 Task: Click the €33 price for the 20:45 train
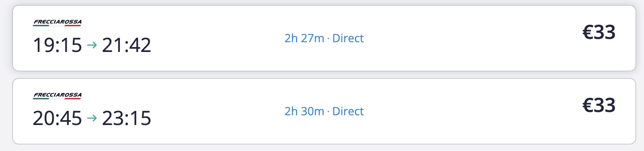click(x=599, y=106)
